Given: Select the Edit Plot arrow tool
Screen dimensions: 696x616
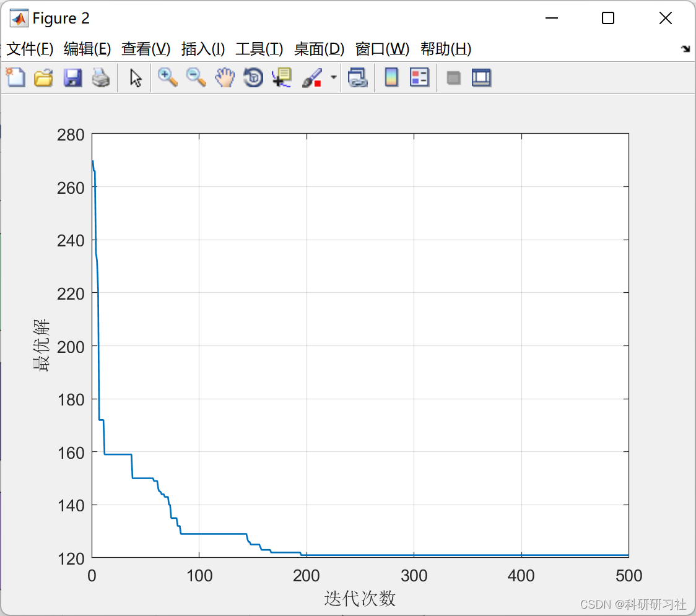Looking at the screenshot, I should pos(136,78).
